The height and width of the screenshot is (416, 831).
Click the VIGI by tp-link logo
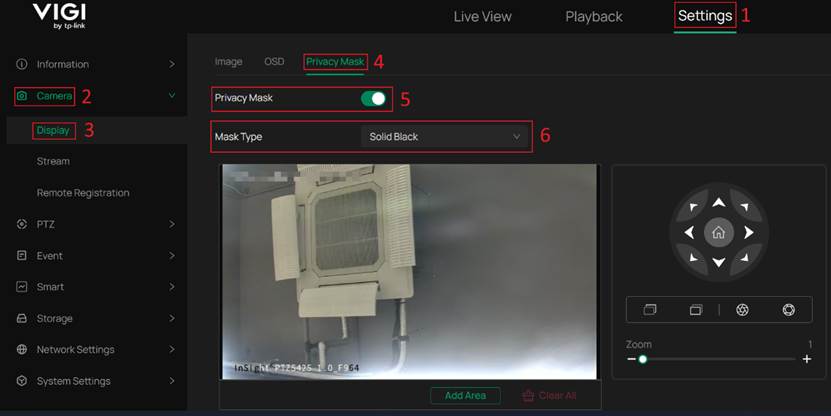pyautogui.click(x=59, y=16)
